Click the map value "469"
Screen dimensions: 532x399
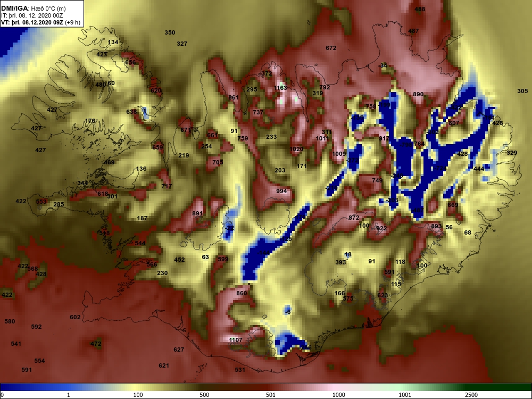pos(109,162)
